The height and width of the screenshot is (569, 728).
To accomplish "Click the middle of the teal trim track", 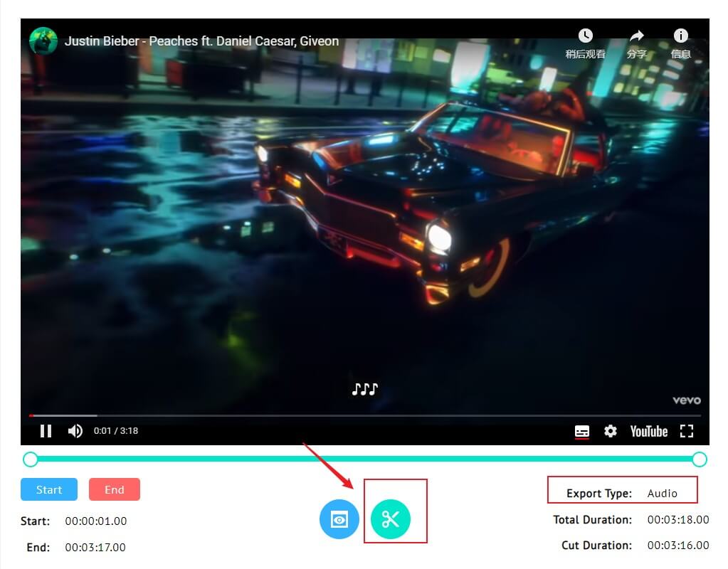I will point(365,459).
